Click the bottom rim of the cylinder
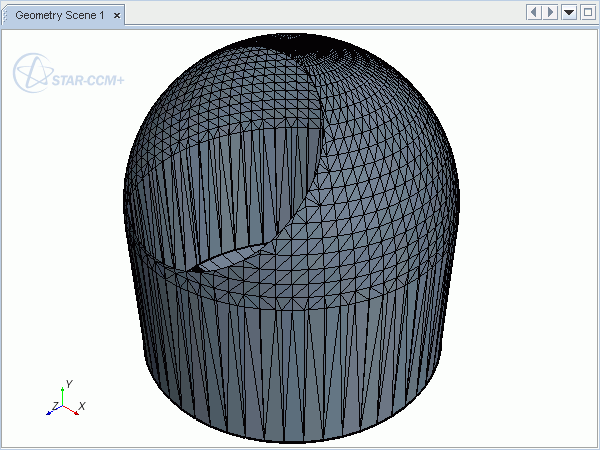 pyautogui.click(x=300, y=442)
